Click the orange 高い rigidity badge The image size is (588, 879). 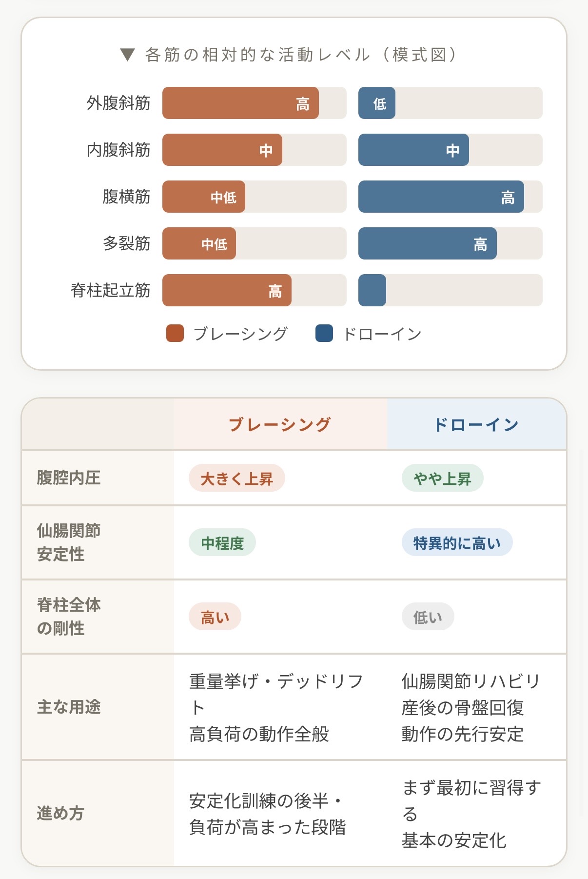coord(215,618)
